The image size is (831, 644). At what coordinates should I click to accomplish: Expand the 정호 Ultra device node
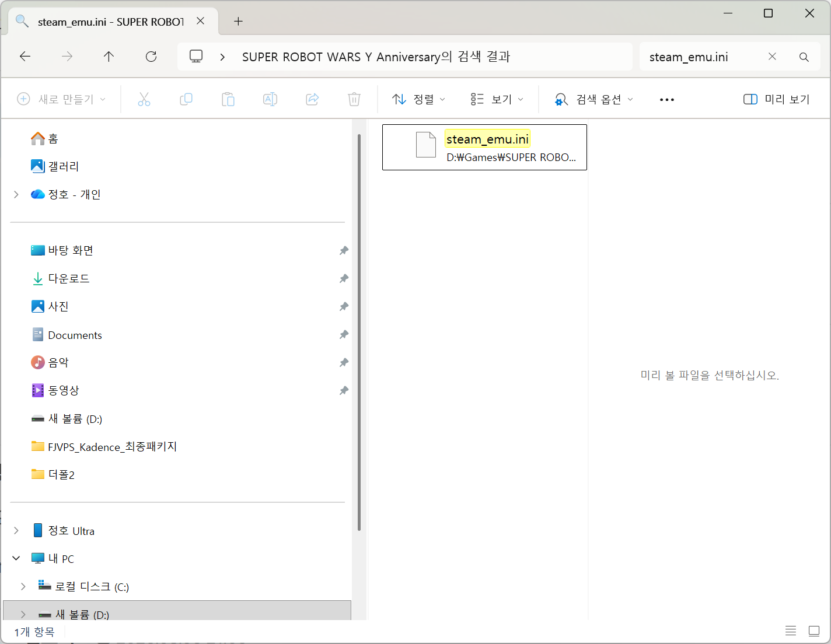coord(16,531)
